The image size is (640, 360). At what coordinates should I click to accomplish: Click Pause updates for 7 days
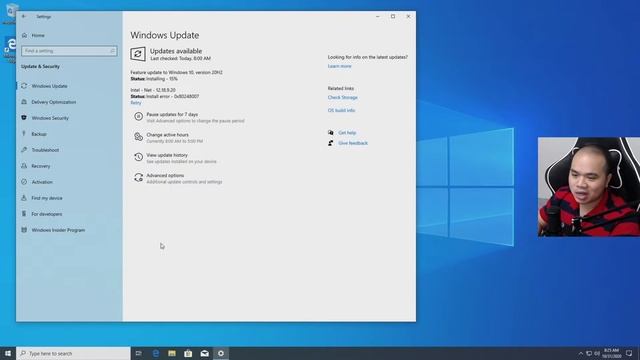[172, 115]
